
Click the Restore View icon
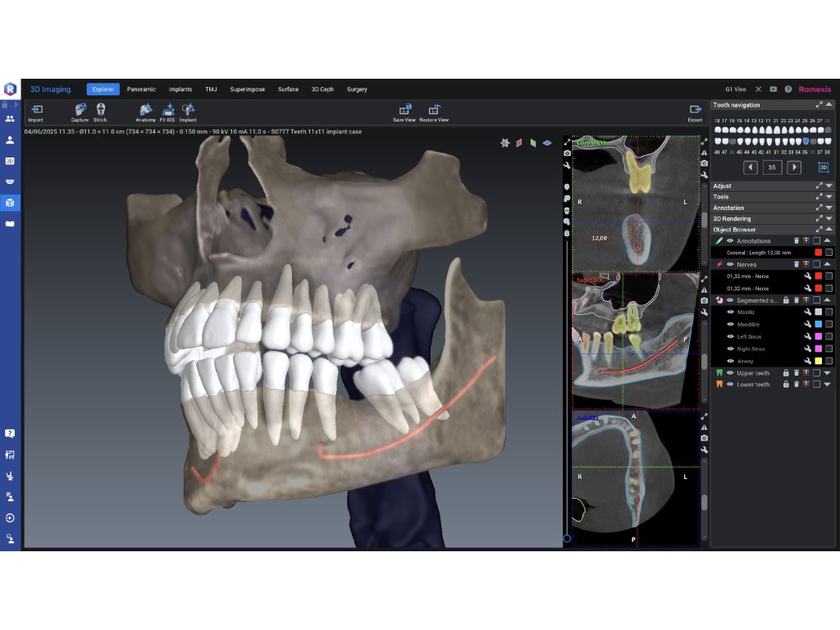(433, 110)
